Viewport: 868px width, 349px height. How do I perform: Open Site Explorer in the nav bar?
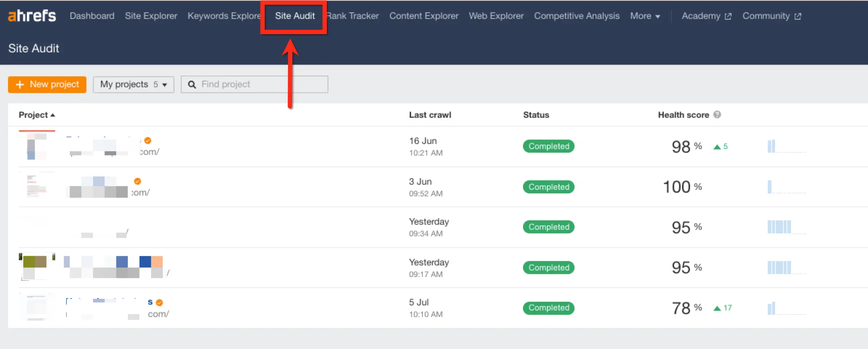click(151, 16)
